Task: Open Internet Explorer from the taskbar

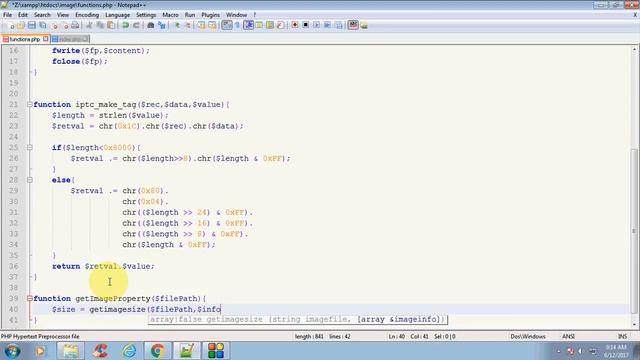Action: click(x=129, y=351)
